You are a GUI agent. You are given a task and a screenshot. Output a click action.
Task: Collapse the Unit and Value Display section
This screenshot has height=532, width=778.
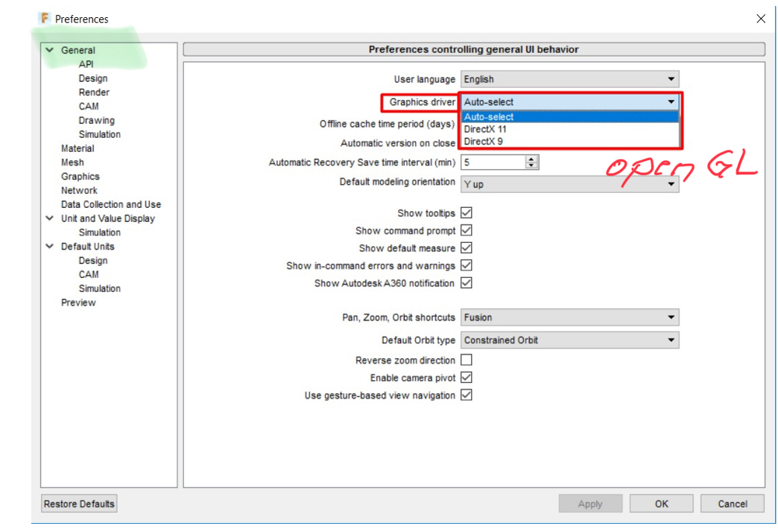(48, 218)
